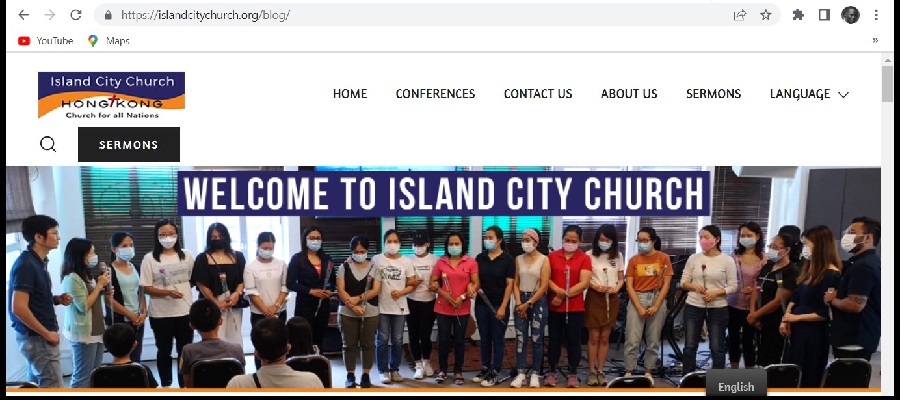This screenshot has width=900, height=400.
Task: Open the CONFERENCES menu item
Action: click(435, 94)
